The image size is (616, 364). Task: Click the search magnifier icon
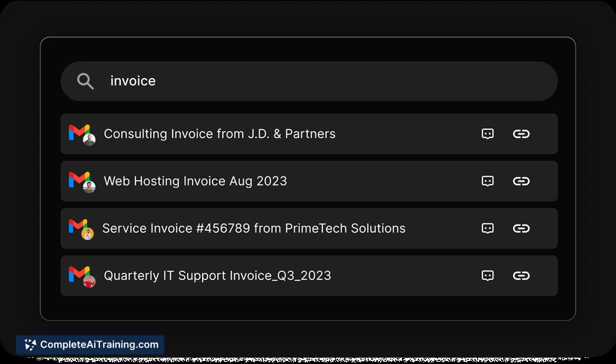[x=85, y=81]
